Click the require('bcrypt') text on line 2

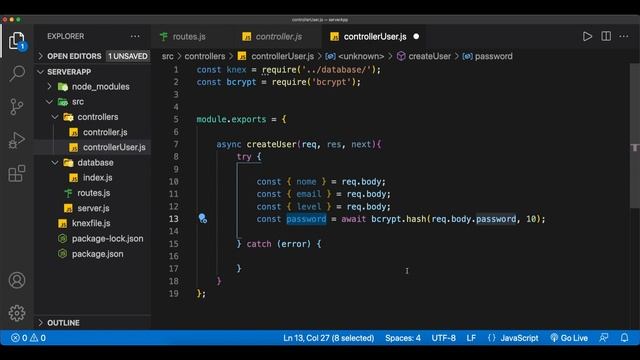click(313, 82)
